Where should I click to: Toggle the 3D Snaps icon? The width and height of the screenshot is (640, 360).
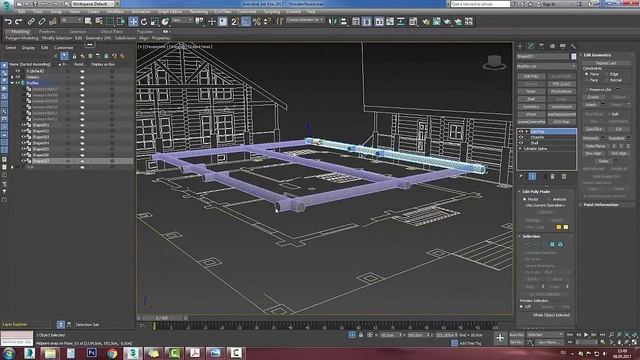point(235,22)
